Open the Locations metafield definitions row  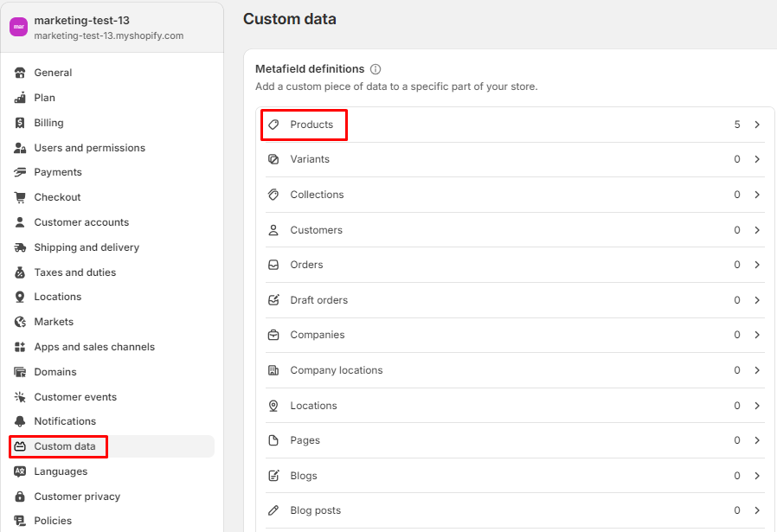tap(313, 406)
